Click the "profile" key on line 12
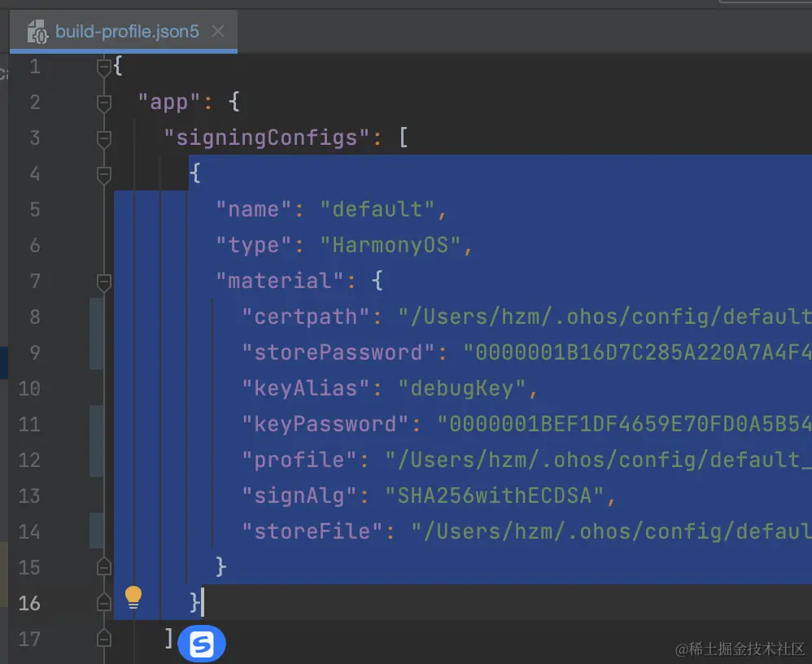 pyautogui.click(x=299, y=460)
